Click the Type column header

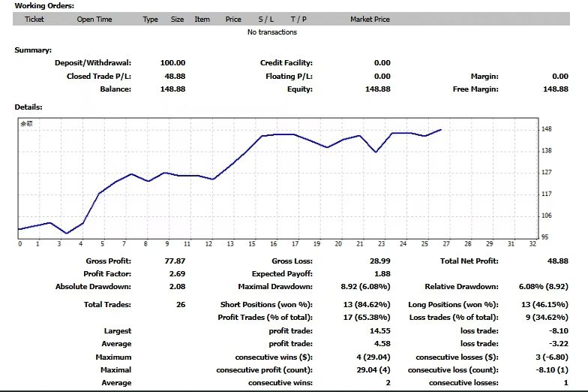point(150,20)
